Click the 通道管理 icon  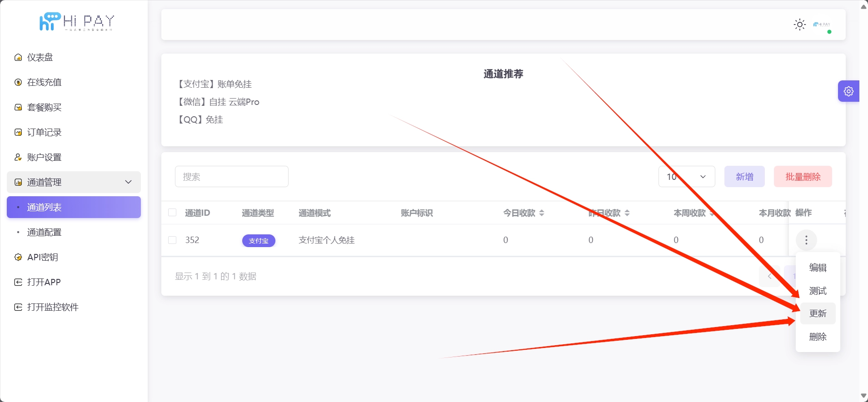point(18,182)
